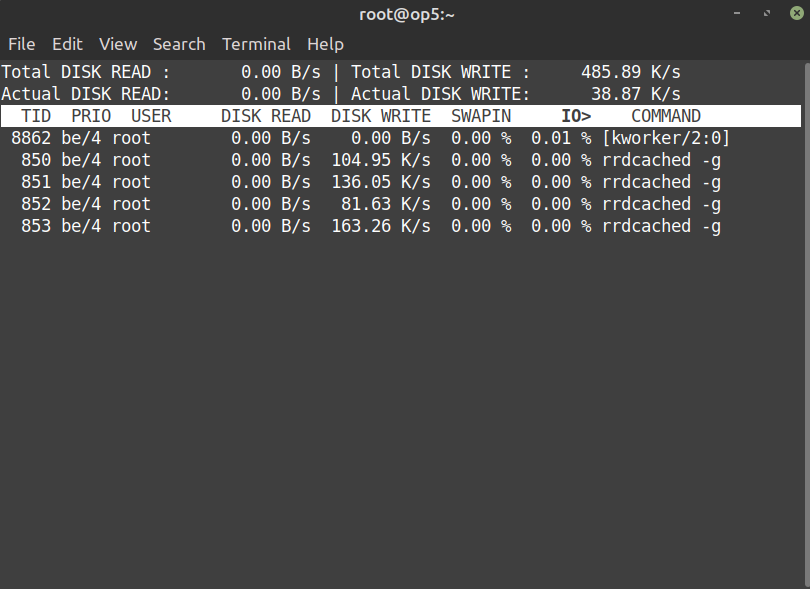The image size is (810, 589).
Task: Click the PRIO column header
Action: [x=91, y=116]
